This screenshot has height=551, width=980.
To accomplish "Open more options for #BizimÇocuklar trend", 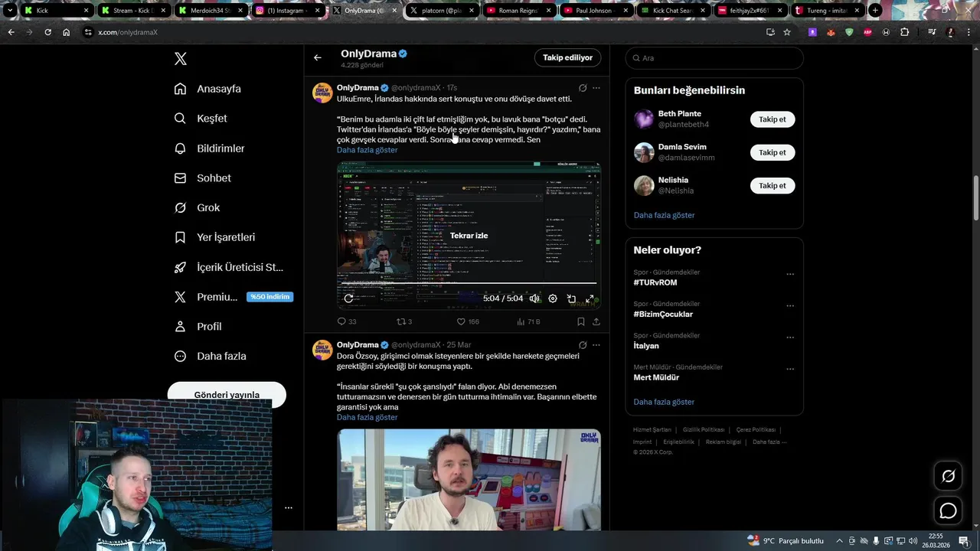I will (x=790, y=306).
